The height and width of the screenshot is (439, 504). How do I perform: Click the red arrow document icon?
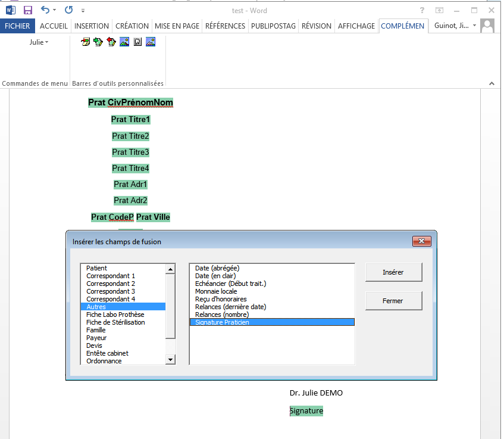[111, 42]
